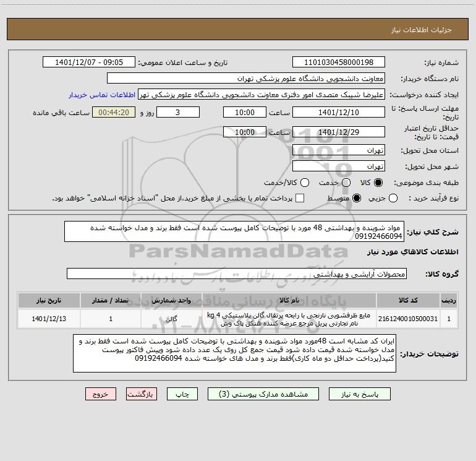Click the بازگشت back button
The image size is (476, 461).
(142, 394)
